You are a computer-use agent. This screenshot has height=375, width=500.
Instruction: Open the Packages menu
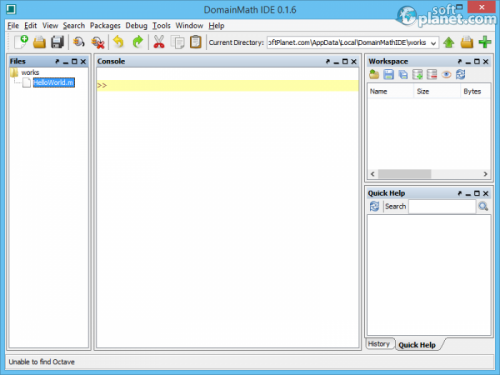(x=105, y=26)
